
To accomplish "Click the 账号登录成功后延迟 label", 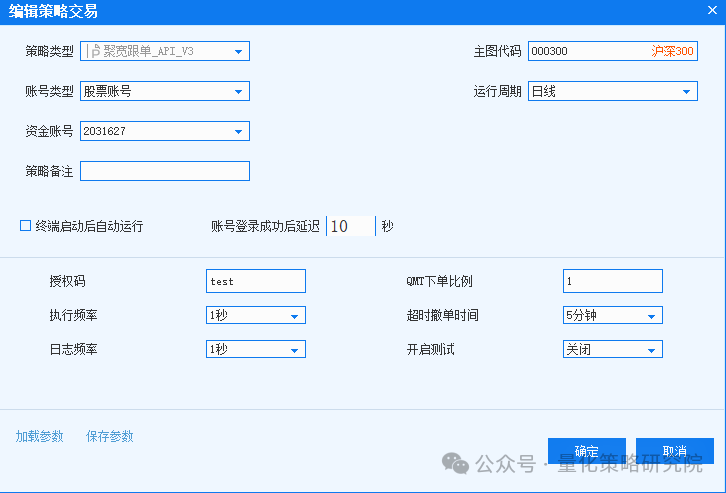I will (265, 226).
